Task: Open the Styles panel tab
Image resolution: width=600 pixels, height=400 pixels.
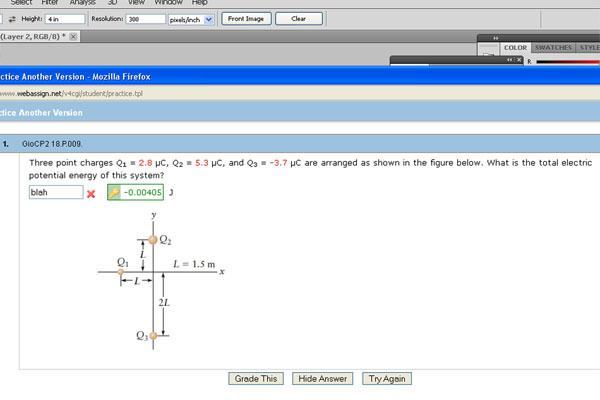Action: pos(588,48)
